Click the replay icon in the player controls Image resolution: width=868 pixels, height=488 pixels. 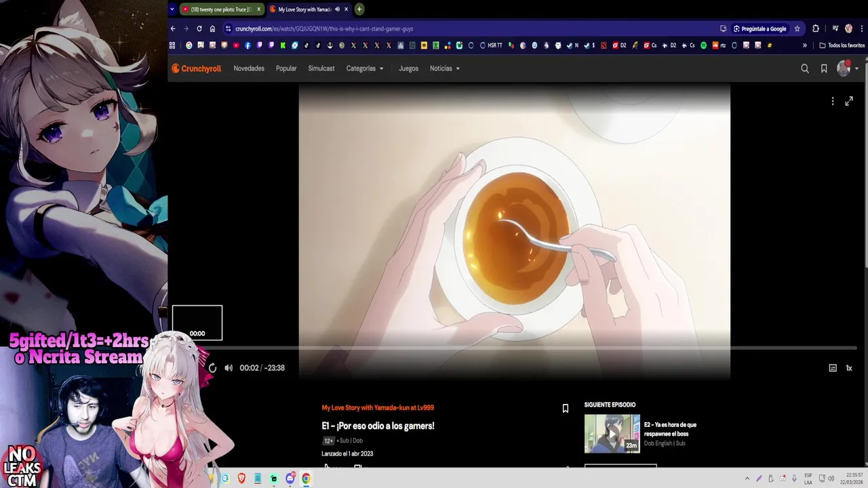tap(212, 368)
